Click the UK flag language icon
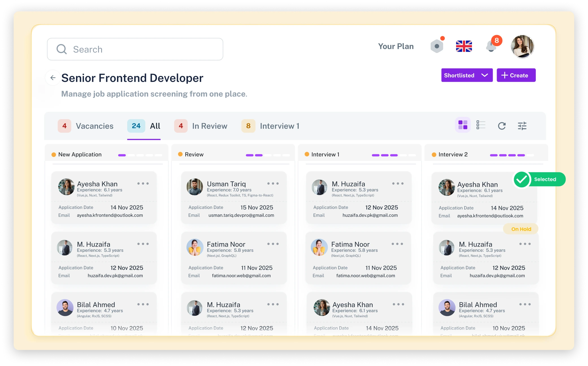The image size is (588, 366). [x=464, y=46]
